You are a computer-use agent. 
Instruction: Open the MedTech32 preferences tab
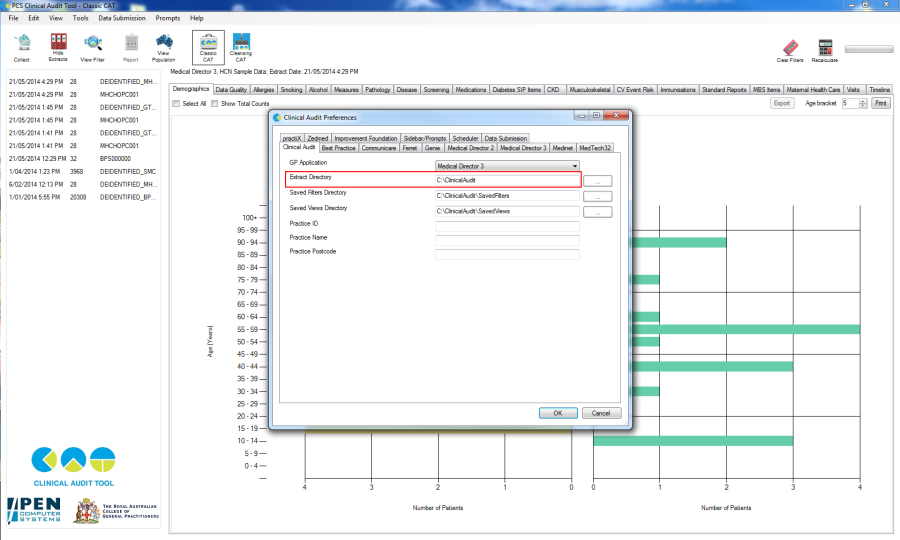point(595,148)
